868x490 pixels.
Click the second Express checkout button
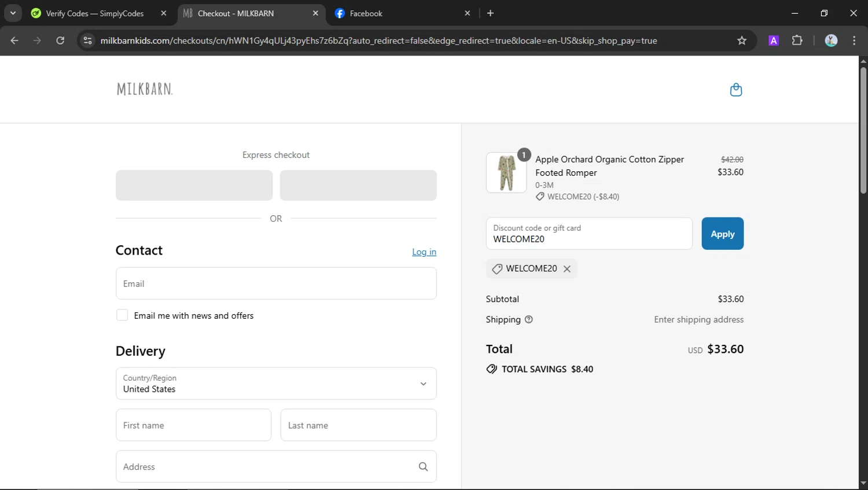[x=358, y=185]
